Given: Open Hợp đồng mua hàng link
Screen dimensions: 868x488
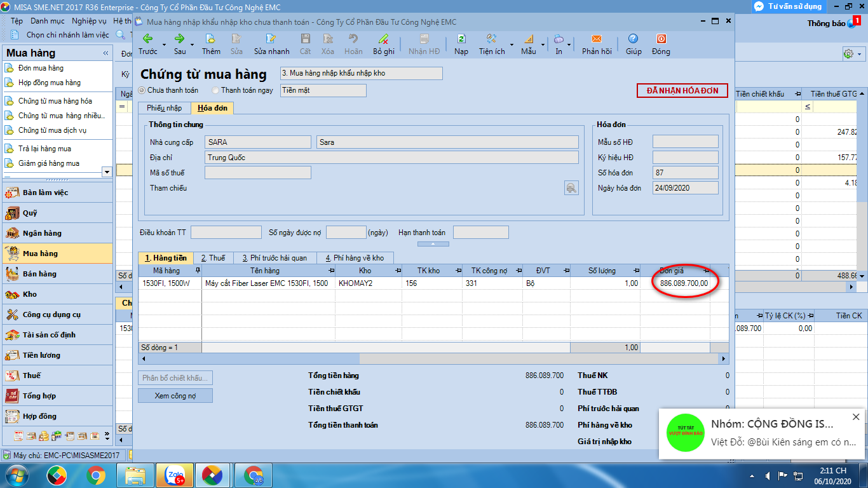Looking at the screenshot, I should pyautogui.click(x=50, y=83).
